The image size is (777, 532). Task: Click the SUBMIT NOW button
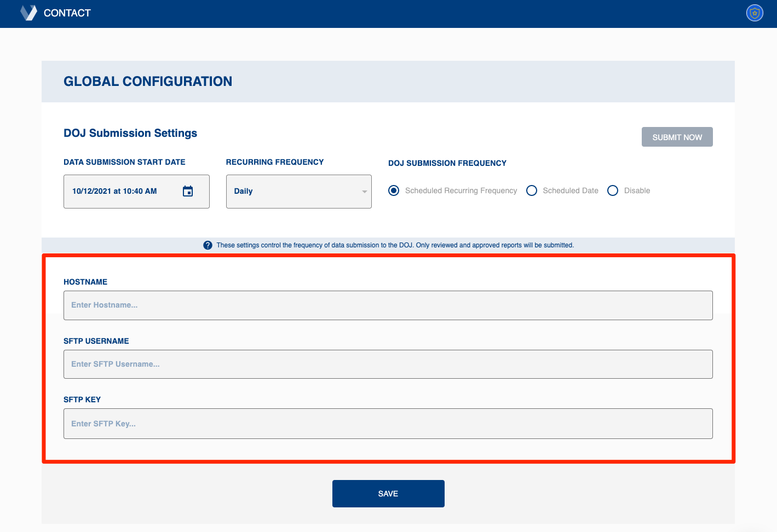tap(677, 136)
